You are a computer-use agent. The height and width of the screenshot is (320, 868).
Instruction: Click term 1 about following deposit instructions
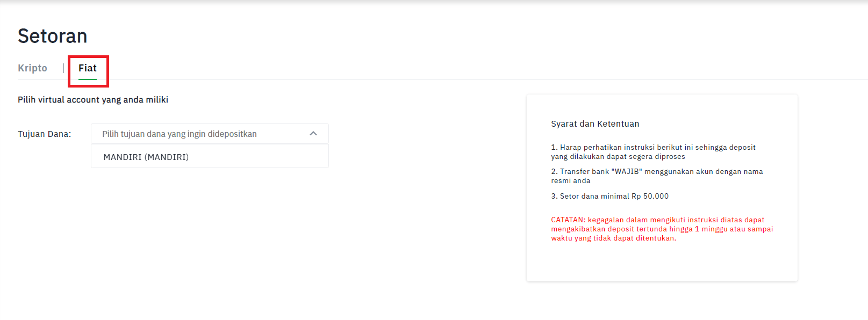tap(653, 152)
